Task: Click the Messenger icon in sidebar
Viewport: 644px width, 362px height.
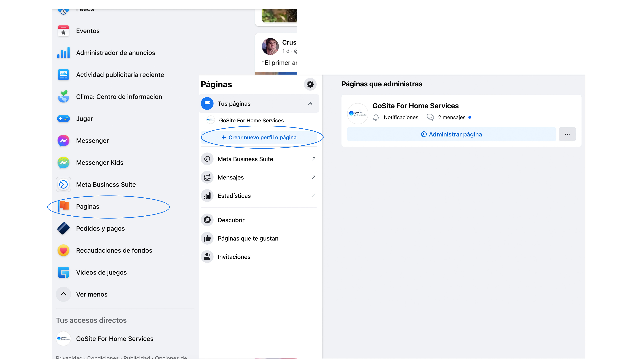Action: click(x=63, y=141)
